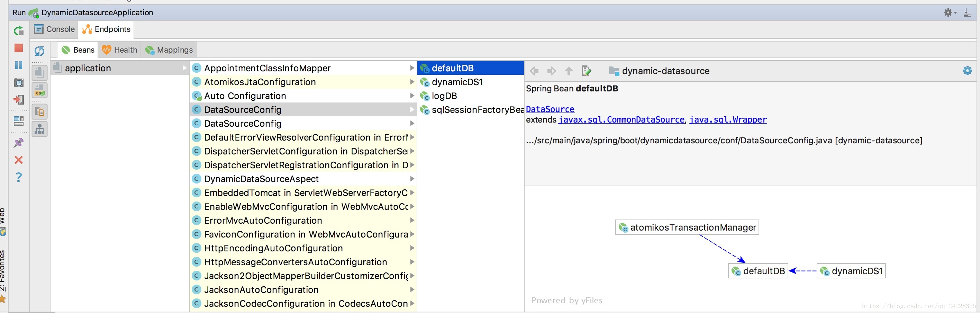980x313 pixels.
Task: Select AppointmentClassInfoMapper in the list
Action: tap(303, 68)
